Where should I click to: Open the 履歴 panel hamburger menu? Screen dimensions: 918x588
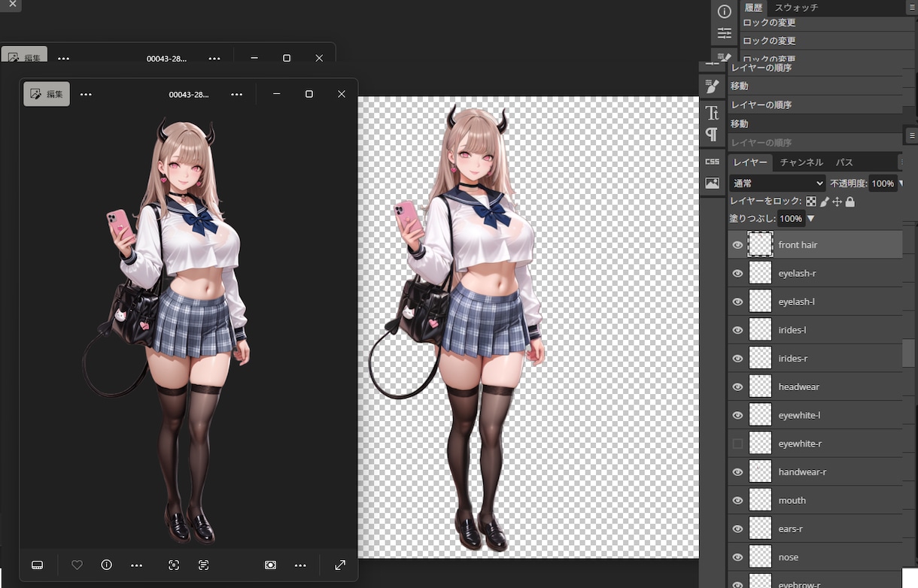point(912,8)
